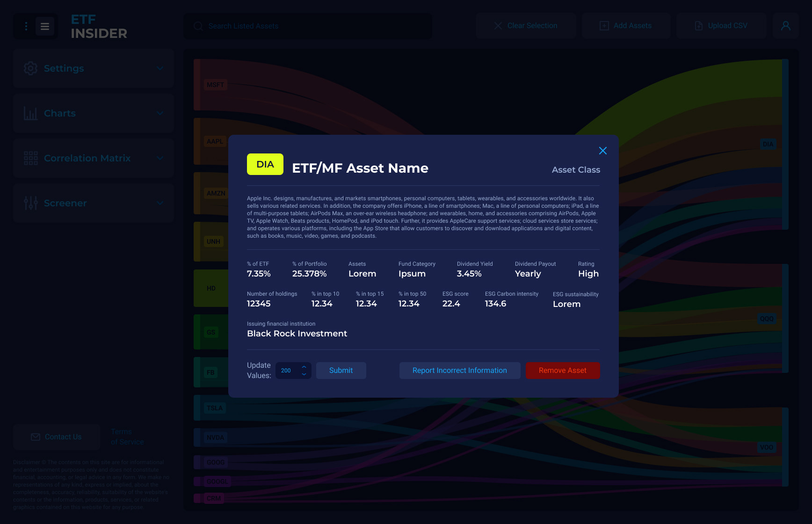Select the GS node label
The width and height of the screenshot is (812, 524).
click(x=211, y=332)
